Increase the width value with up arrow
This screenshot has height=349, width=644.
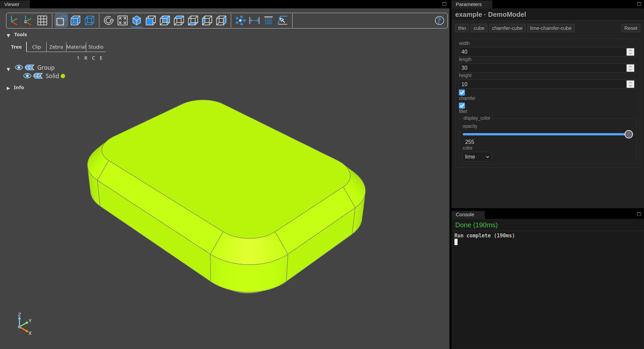tap(630, 50)
